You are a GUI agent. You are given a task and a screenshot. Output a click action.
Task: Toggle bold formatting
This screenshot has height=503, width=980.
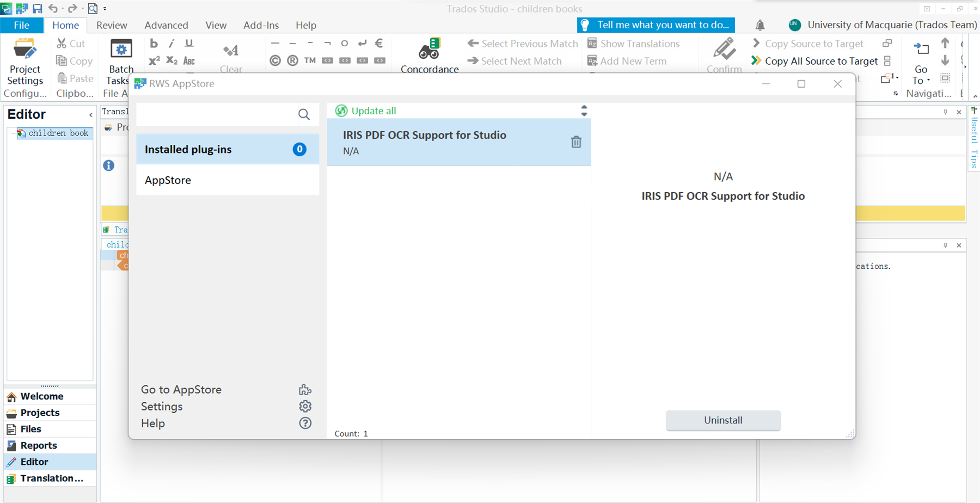point(154,44)
